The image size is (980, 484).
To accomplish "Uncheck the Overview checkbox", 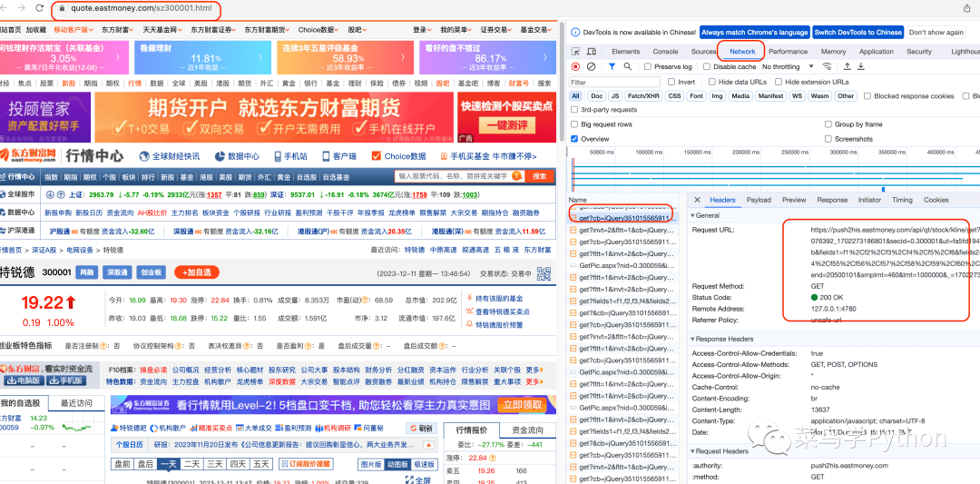I will coord(574,139).
